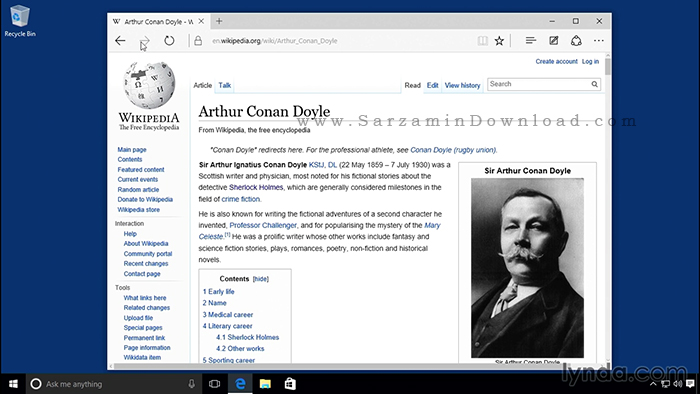The image size is (700, 394).
Task: Click the forward navigation arrow
Action: 144,41
